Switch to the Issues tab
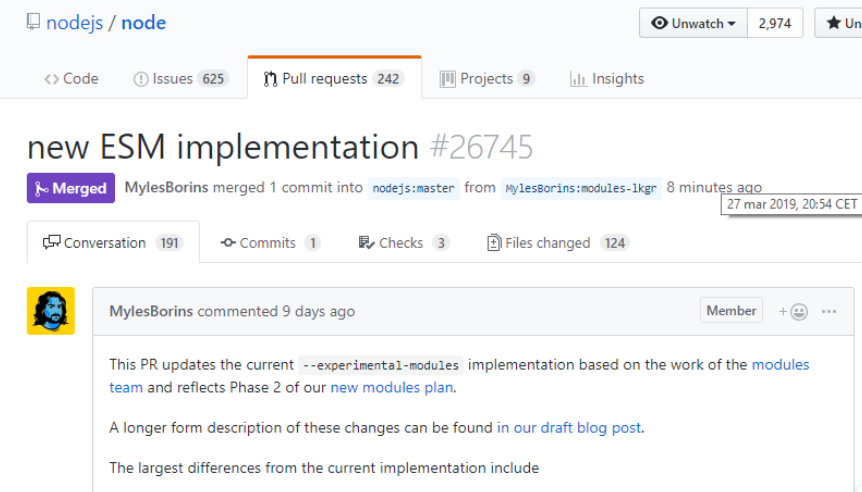 coord(181,79)
